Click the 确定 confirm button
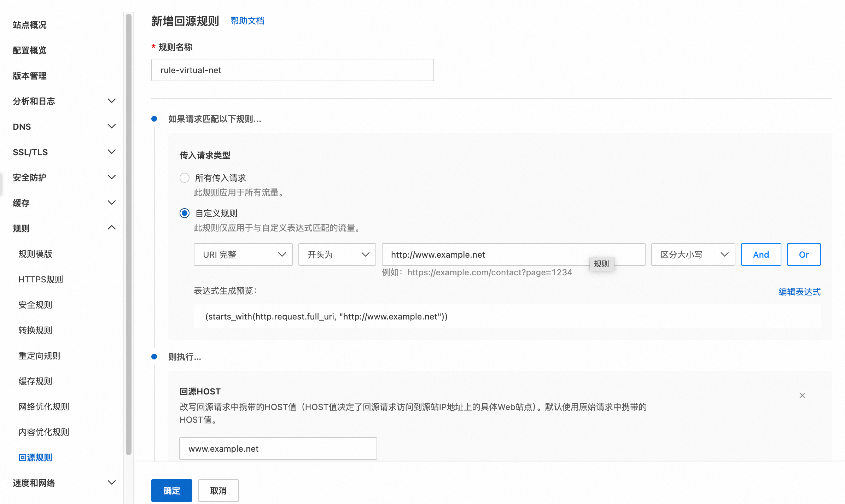 171,491
